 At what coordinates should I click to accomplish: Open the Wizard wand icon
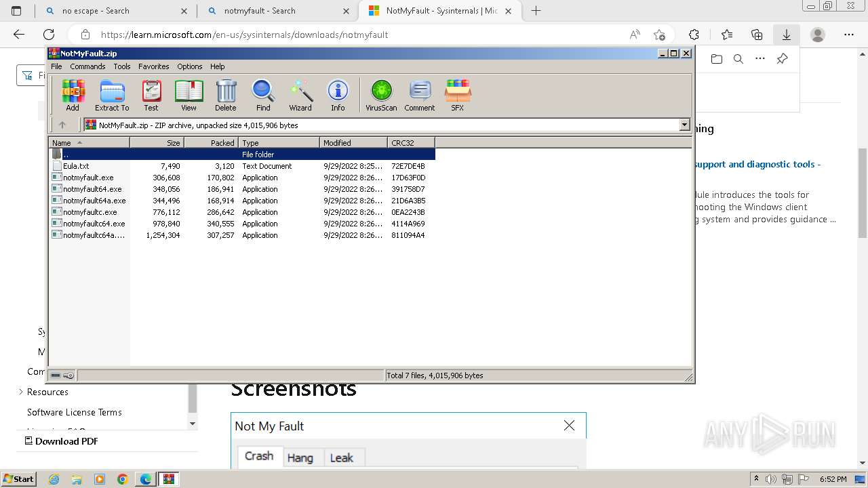click(300, 95)
